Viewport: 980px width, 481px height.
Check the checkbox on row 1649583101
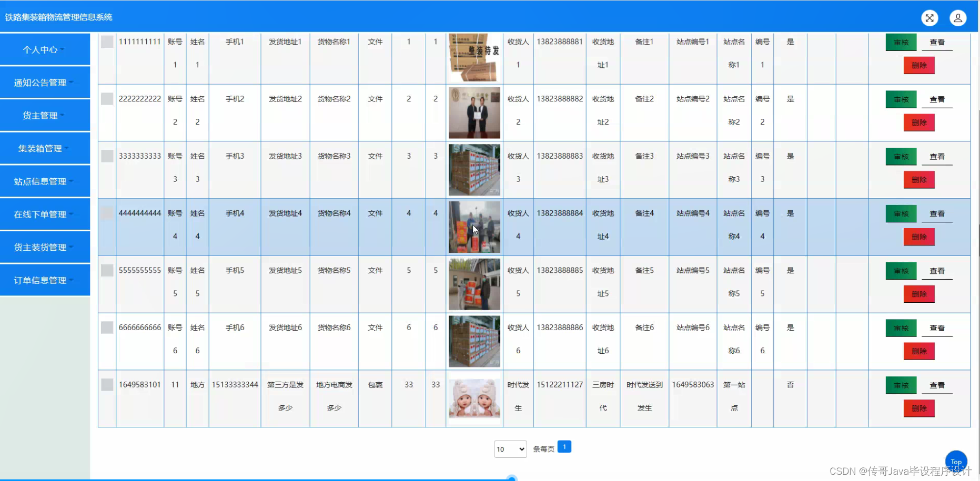pyautogui.click(x=106, y=385)
